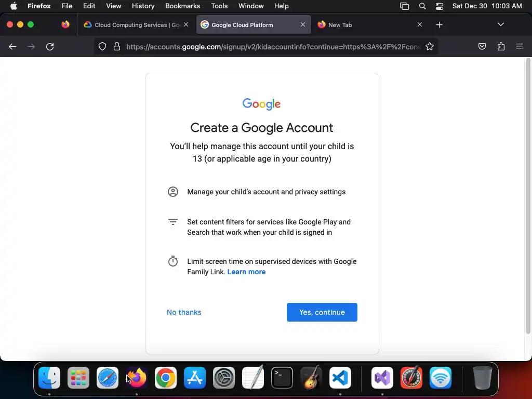Open Visual Studio Code from Dock
The image size is (532, 399).
(x=340, y=378)
